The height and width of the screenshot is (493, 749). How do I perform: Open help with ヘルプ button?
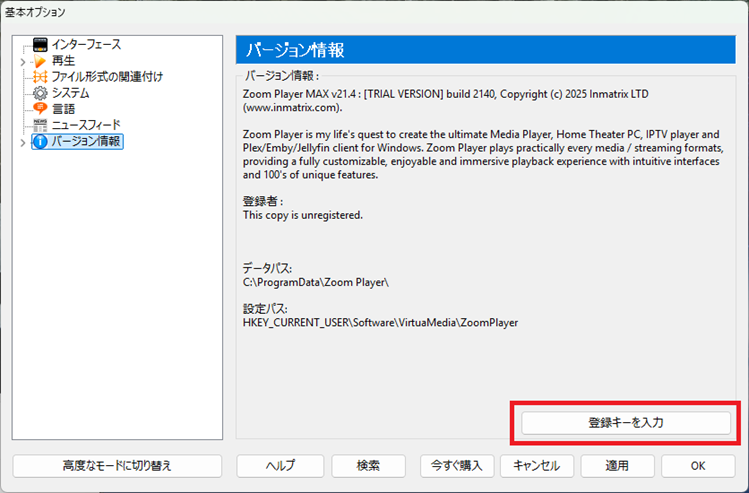tap(280, 466)
